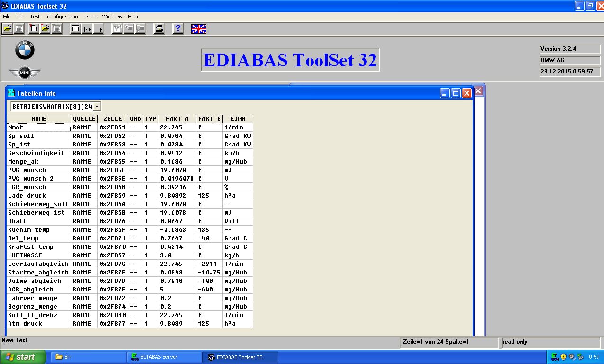Screen dimensions: 604x364
Task: Click the FAKT_A column header
Action: [177, 119]
